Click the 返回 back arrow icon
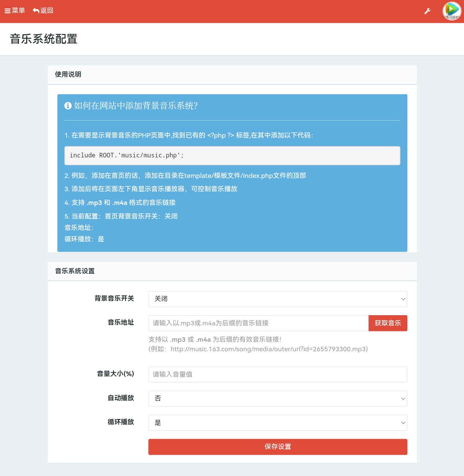Viewport: 464px width, 476px height. [35, 11]
